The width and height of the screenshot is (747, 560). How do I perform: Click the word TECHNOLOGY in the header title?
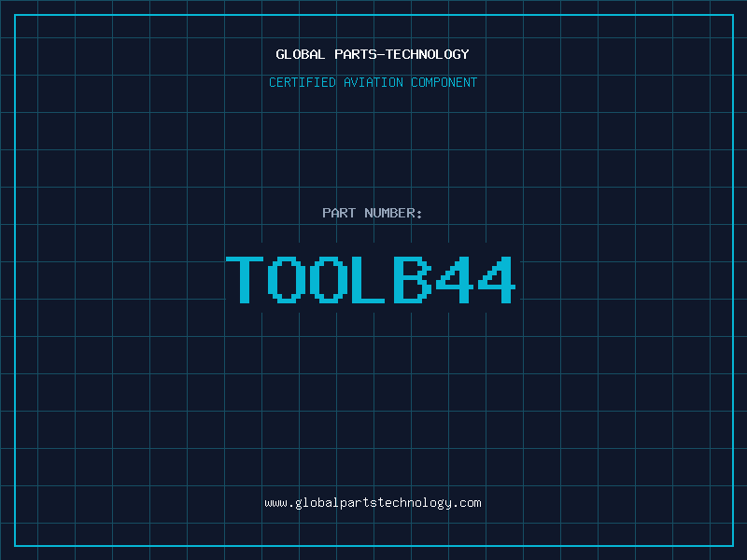(x=428, y=54)
